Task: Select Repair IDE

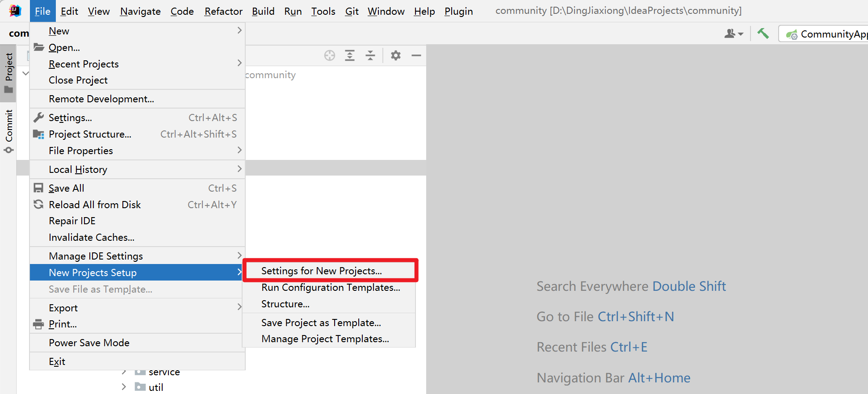Action: click(137, 221)
